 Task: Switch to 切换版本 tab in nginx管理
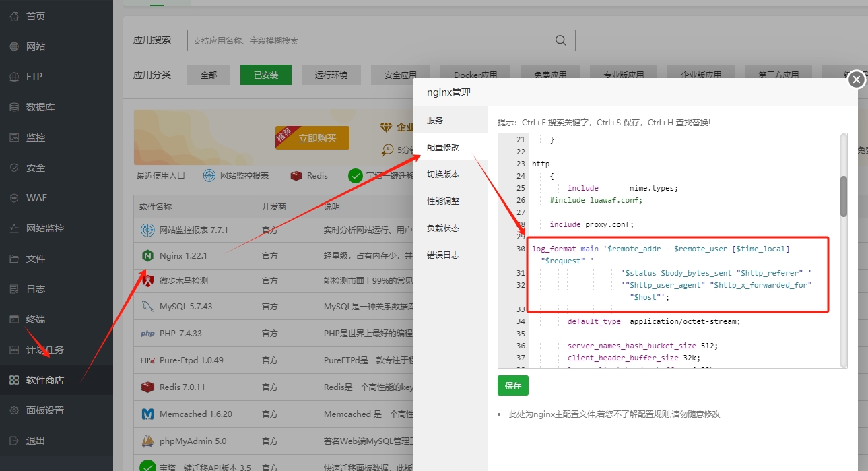450,174
